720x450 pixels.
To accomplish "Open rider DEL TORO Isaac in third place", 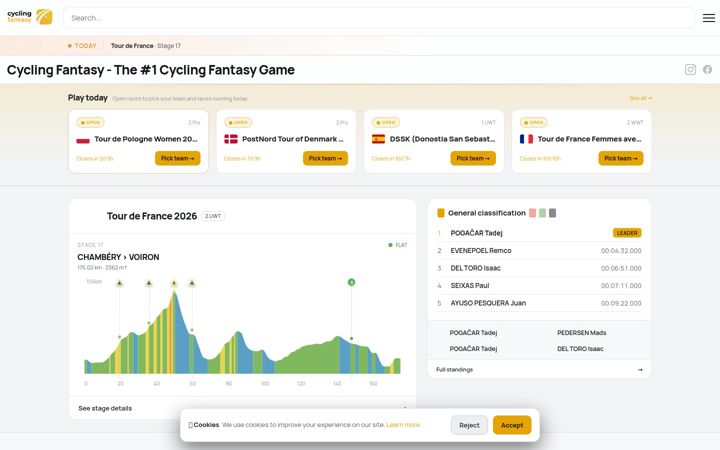I will [475, 268].
